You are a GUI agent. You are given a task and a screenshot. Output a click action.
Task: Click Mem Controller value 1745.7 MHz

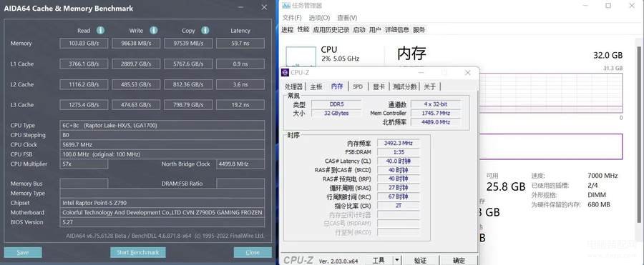[x=436, y=114]
